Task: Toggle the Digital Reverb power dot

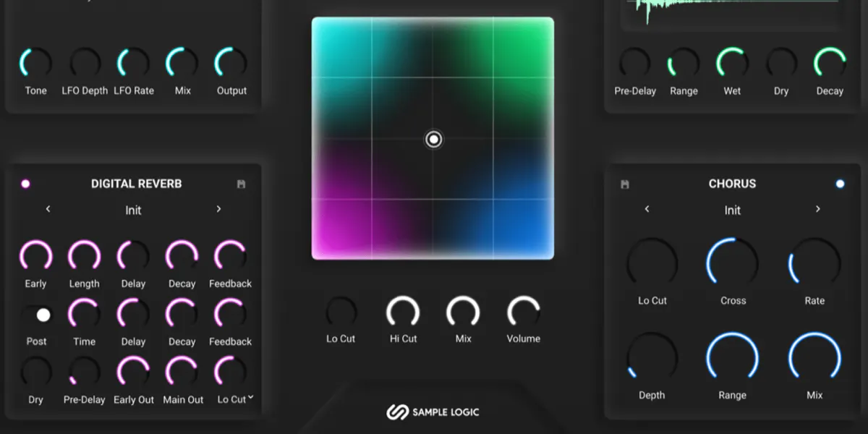Action: click(x=25, y=183)
